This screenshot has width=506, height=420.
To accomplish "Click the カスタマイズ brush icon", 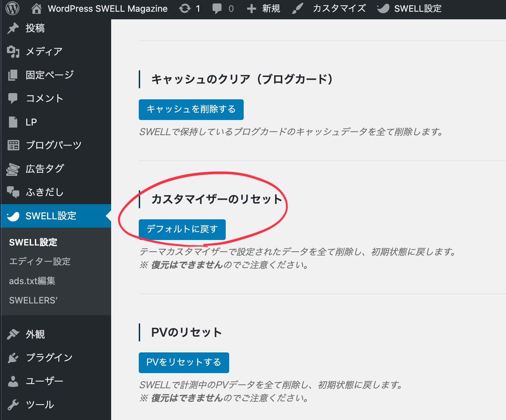I will click(297, 9).
